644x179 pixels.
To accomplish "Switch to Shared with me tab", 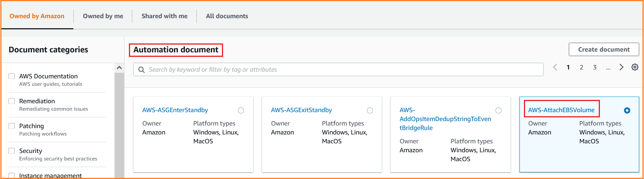I will tap(165, 16).
